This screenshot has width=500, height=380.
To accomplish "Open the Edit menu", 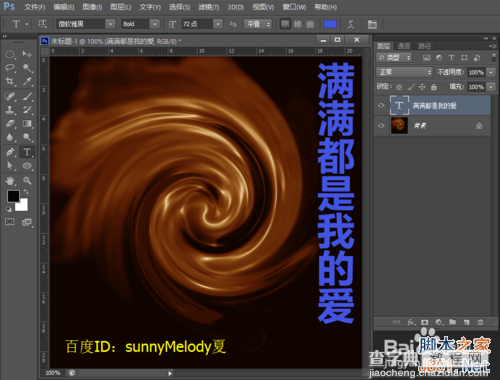I will (64, 7).
